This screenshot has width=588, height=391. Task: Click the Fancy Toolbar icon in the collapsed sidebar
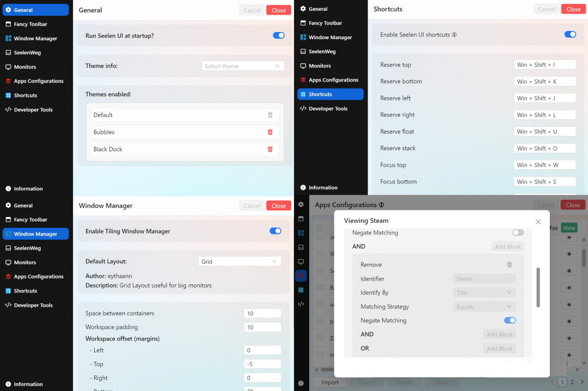click(x=301, y=219)
